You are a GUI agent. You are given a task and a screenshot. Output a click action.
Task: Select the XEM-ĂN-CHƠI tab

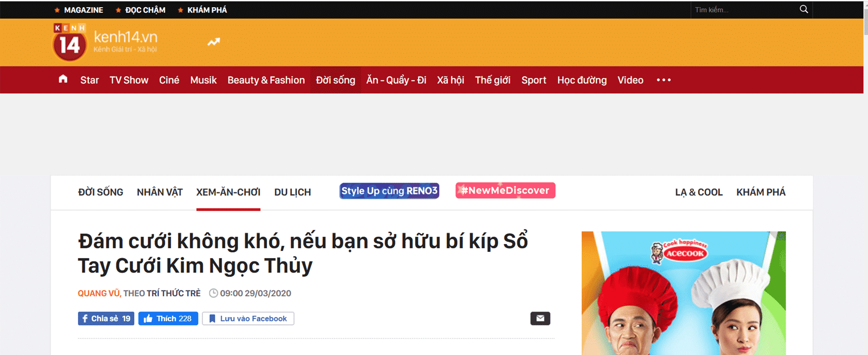pyautogui.click(x=228, y=192)
